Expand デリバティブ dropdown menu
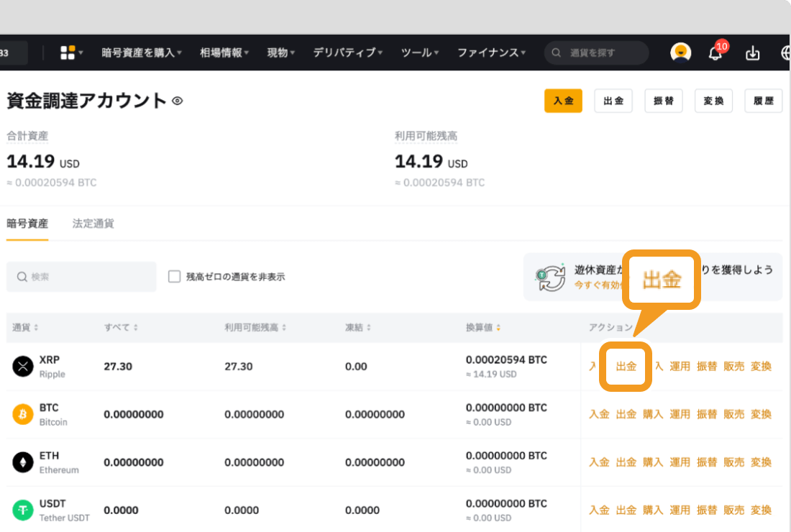Screen dimensions: 791x532 tap(347, 52)
